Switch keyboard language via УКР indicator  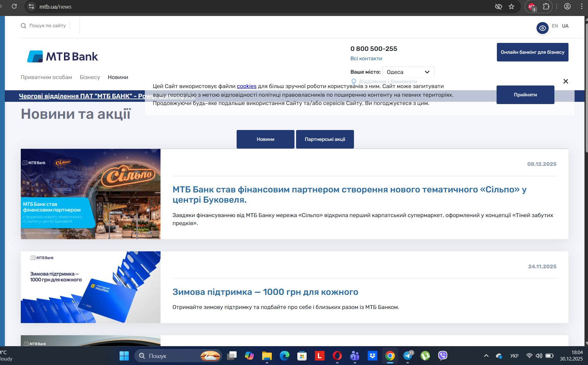click(x=514, y=356)
